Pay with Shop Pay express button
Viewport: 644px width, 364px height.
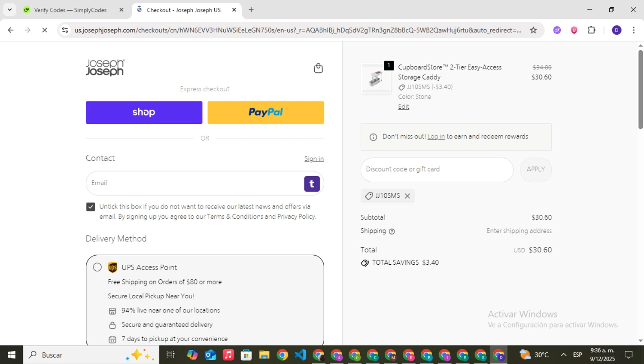144,113
